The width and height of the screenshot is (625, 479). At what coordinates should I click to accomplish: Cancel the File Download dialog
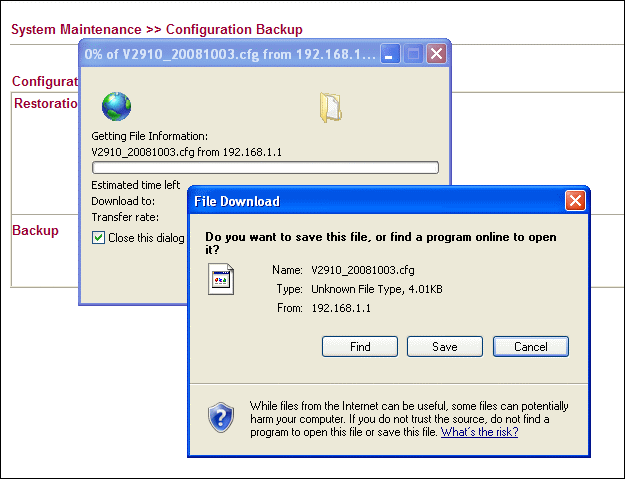531,346
